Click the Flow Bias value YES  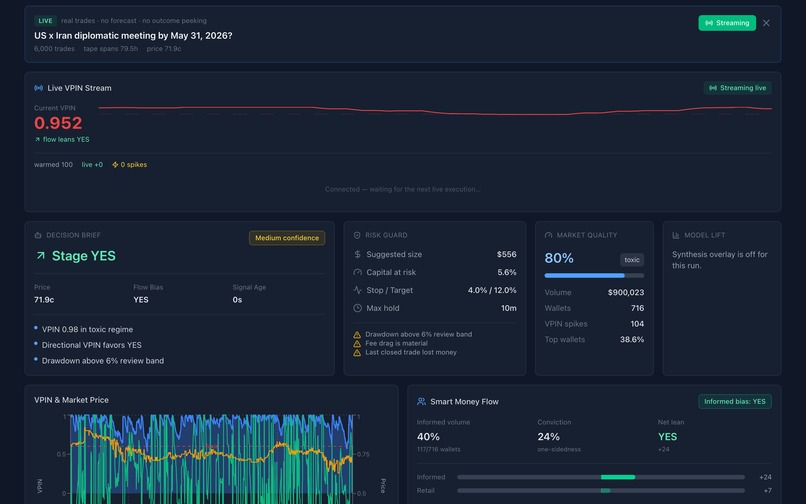click(141, 300)
